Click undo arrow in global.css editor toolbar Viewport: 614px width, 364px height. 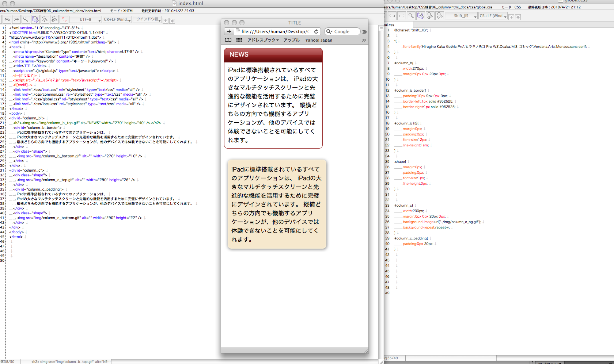pos(392,16)
